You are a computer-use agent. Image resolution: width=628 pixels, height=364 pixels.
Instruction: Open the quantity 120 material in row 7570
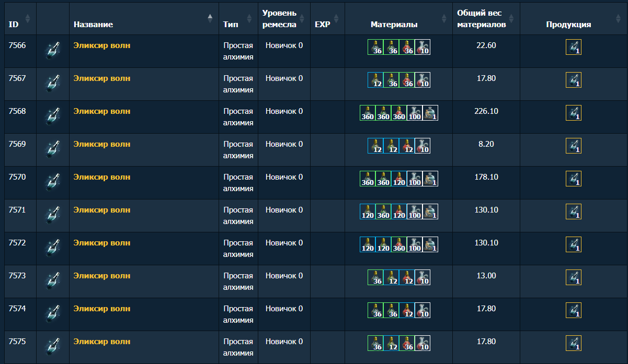click(x=399, y=179)
